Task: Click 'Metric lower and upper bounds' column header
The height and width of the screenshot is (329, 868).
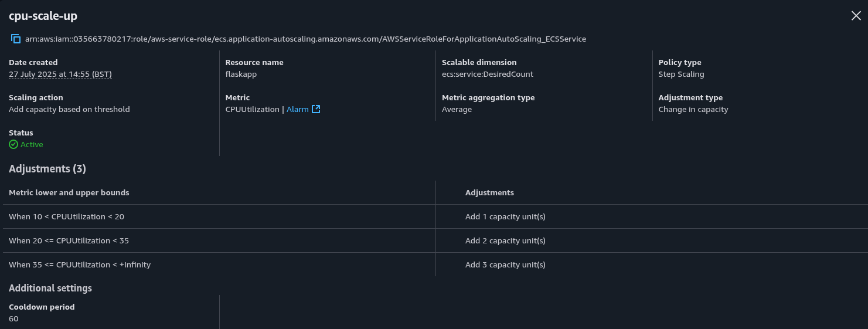Action: (69, 192)
